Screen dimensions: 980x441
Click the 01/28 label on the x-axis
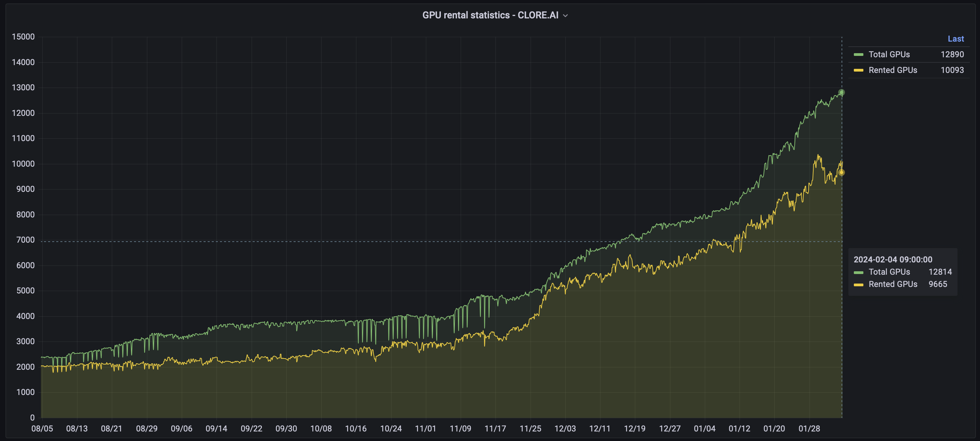(x=809, y=428)
